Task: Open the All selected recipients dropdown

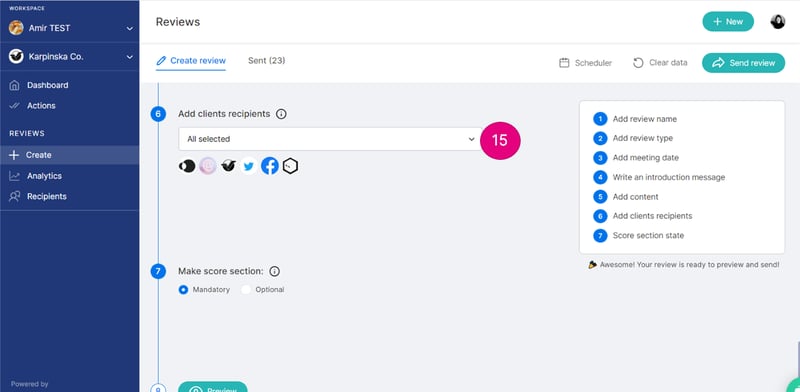Action: 331,139
